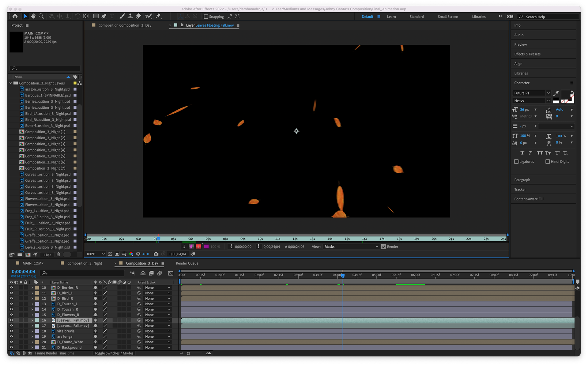Select the Eraser tool
The image size is (588, 365).
coord(138,16)
